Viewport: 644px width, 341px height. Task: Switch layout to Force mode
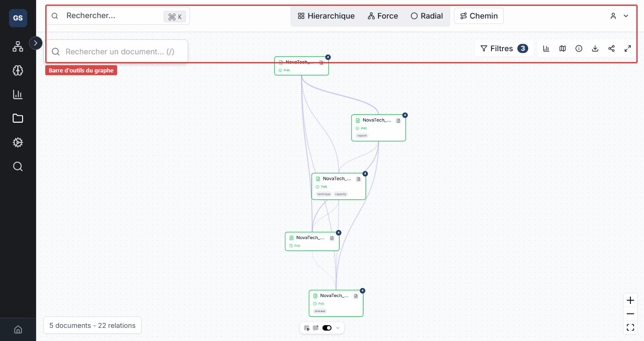383,16
